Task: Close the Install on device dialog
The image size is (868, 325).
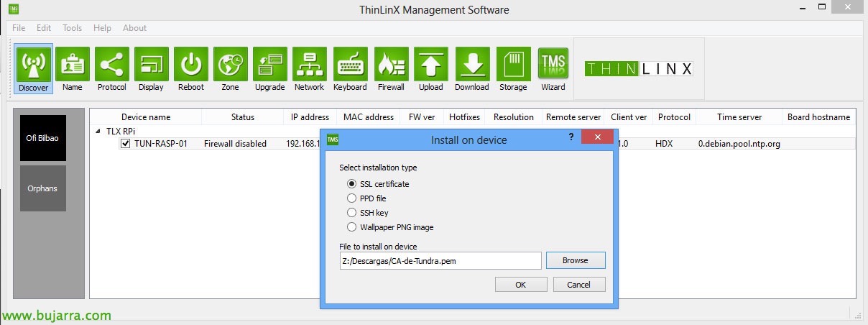Action: pos(596,137)
